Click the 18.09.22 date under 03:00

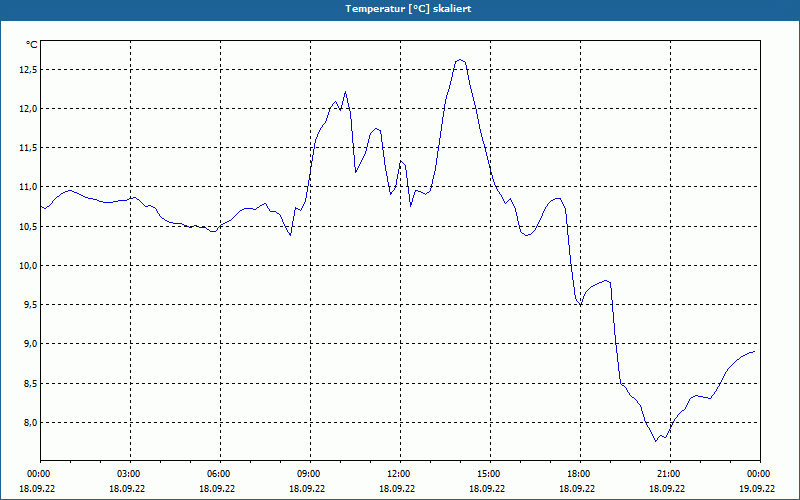(x=127, y=488)
